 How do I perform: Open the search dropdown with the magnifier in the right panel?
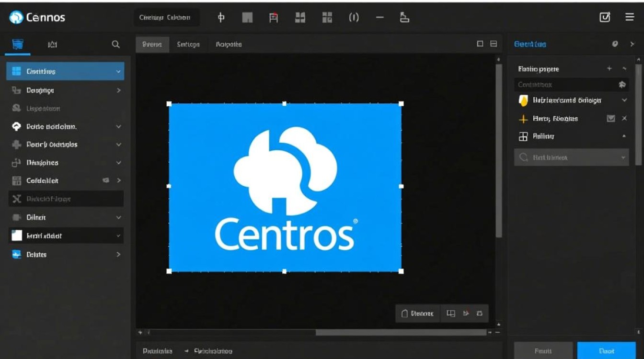coord(571,157)
